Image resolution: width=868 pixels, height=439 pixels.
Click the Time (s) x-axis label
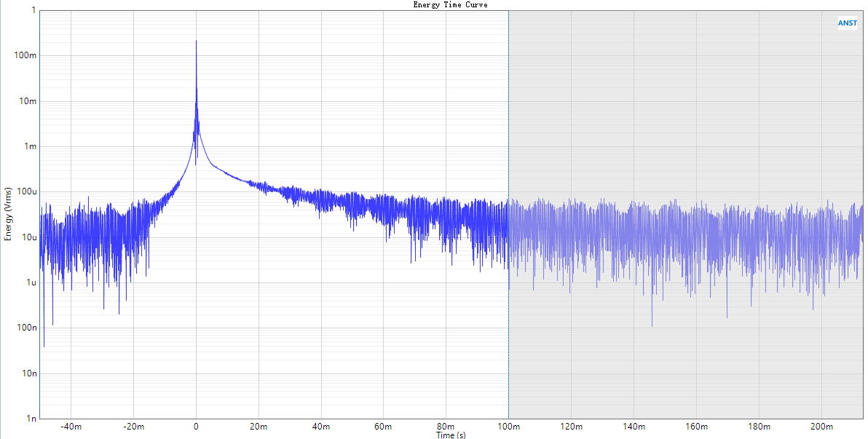(451, 435)
